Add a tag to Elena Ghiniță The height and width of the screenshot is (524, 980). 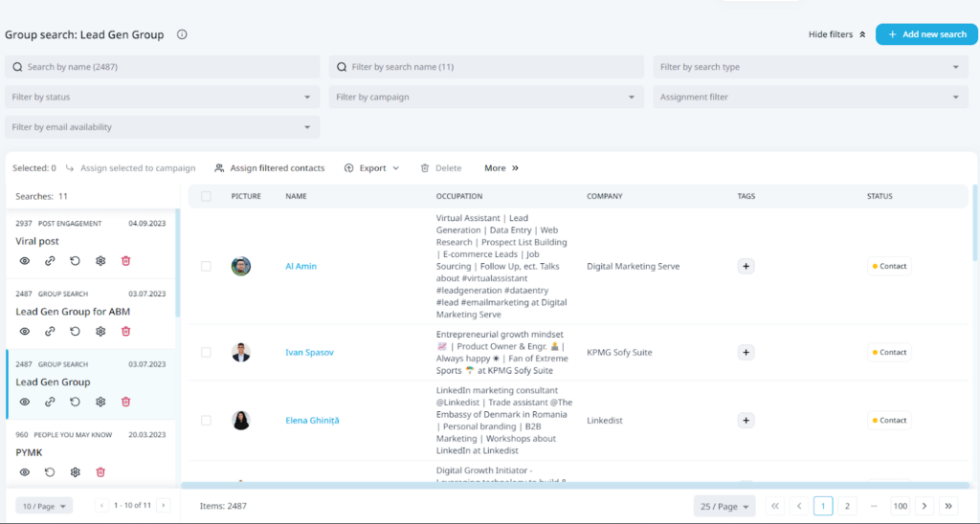point(746,420)
